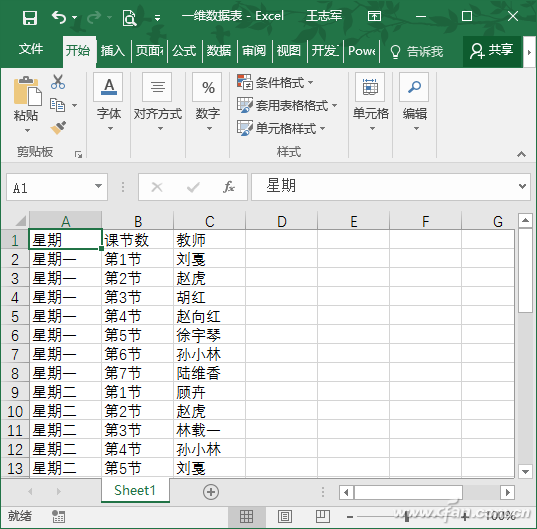Click the Insert Function fx icon

[x=228, y=187]
